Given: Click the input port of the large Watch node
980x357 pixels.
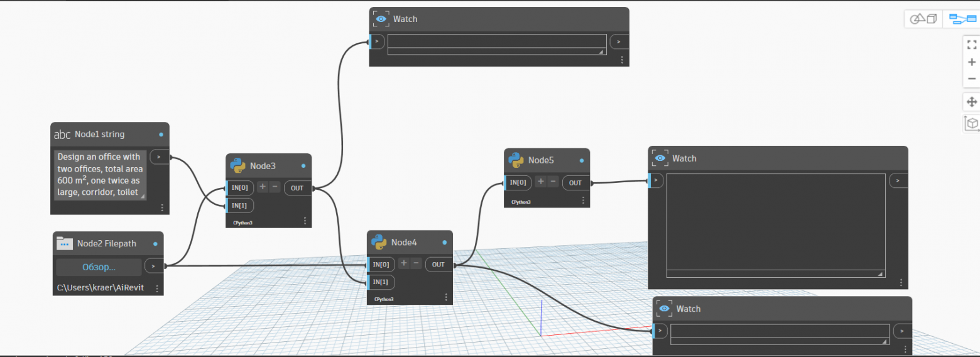Looking at the screenshot, I should pyautogui.click(x=655, y=180).
